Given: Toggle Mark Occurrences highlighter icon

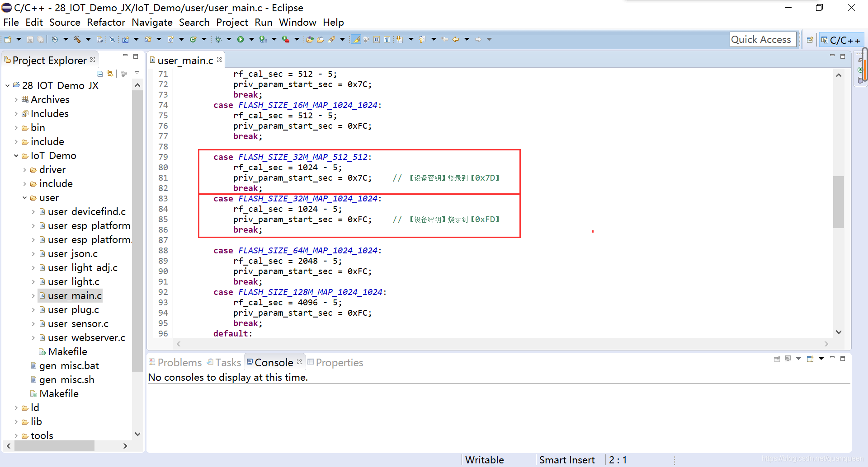Looking at the screenshot, I should [x=356, y=40].
